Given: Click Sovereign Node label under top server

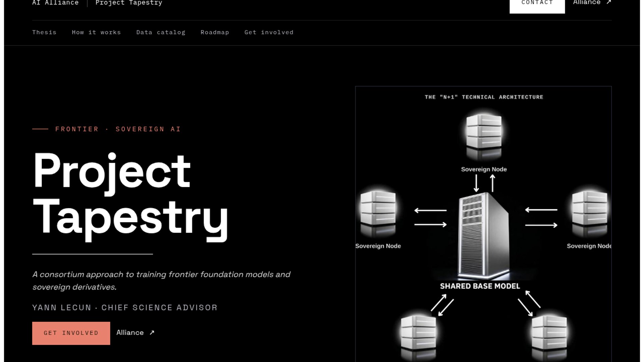Looking at the screenshot, I should (x=484, y=169).
